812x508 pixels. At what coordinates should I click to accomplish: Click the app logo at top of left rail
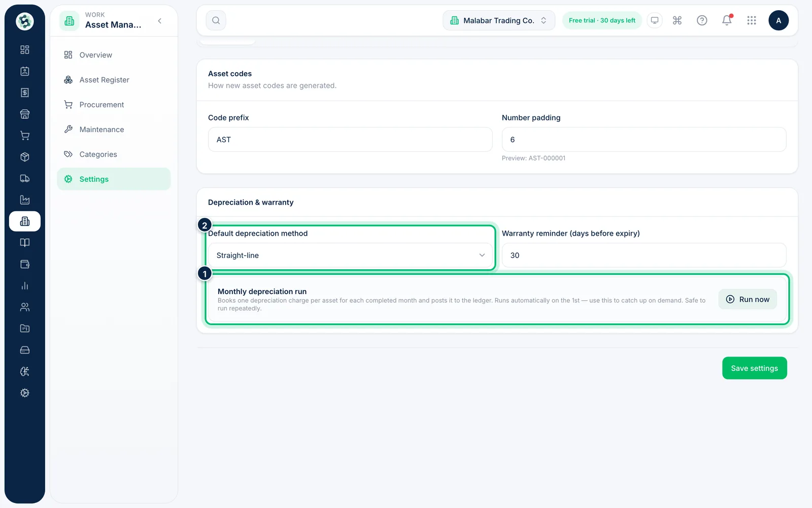click(x=25, y=21)
